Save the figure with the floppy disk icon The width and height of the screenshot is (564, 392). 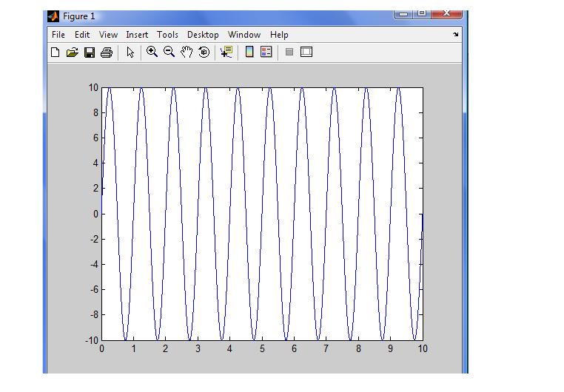[90, 52]
